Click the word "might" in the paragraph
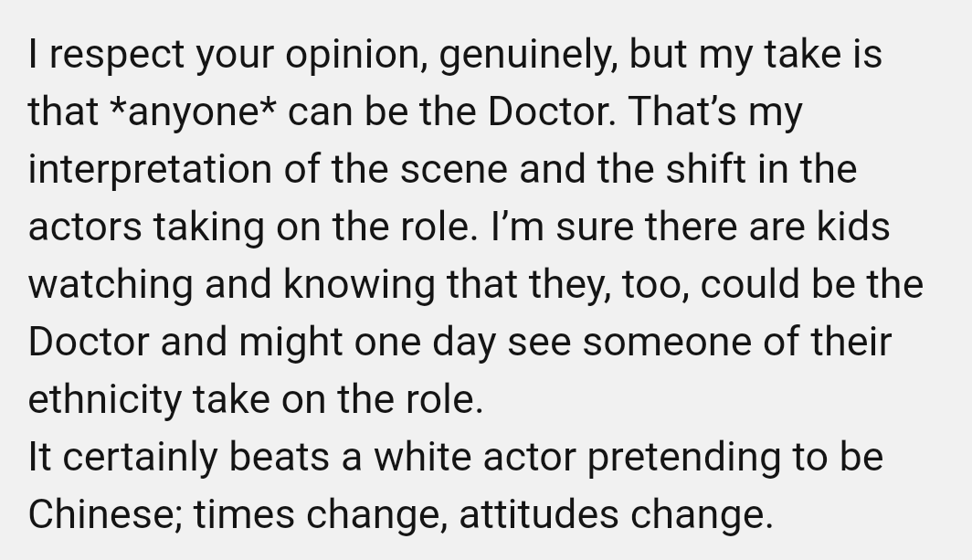 coord(291,343)
